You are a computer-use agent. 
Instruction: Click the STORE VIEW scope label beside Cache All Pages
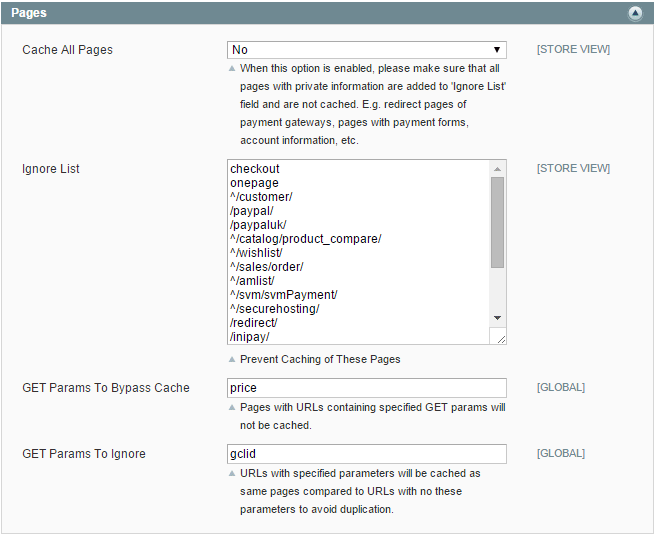(x=573, y=50)
